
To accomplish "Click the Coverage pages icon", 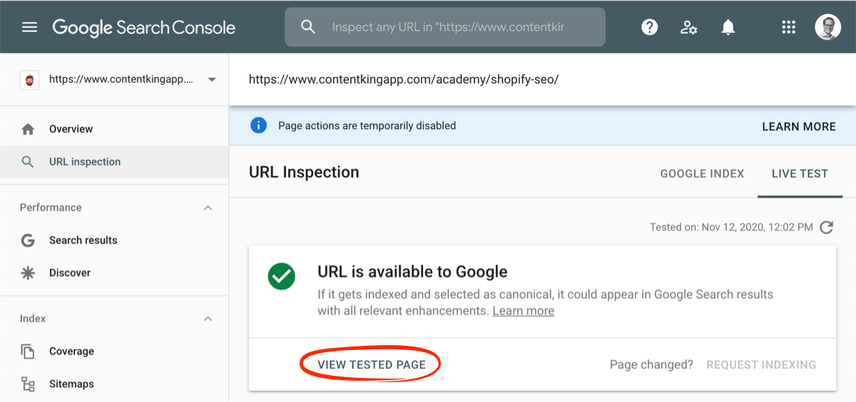I will 28,351.
